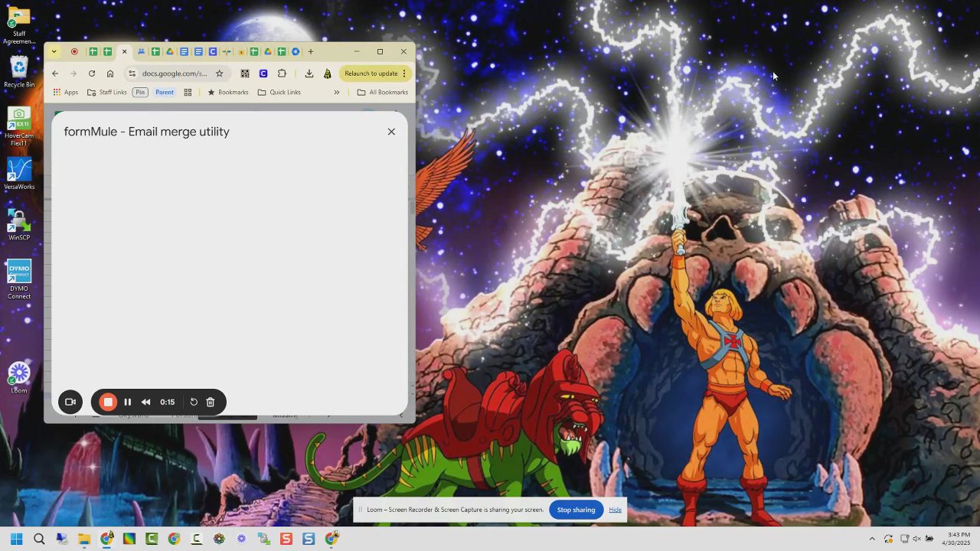The image size is (980, 551).
Task: Open Chrome extensions puzzle icon
Action: pos(282,73)
